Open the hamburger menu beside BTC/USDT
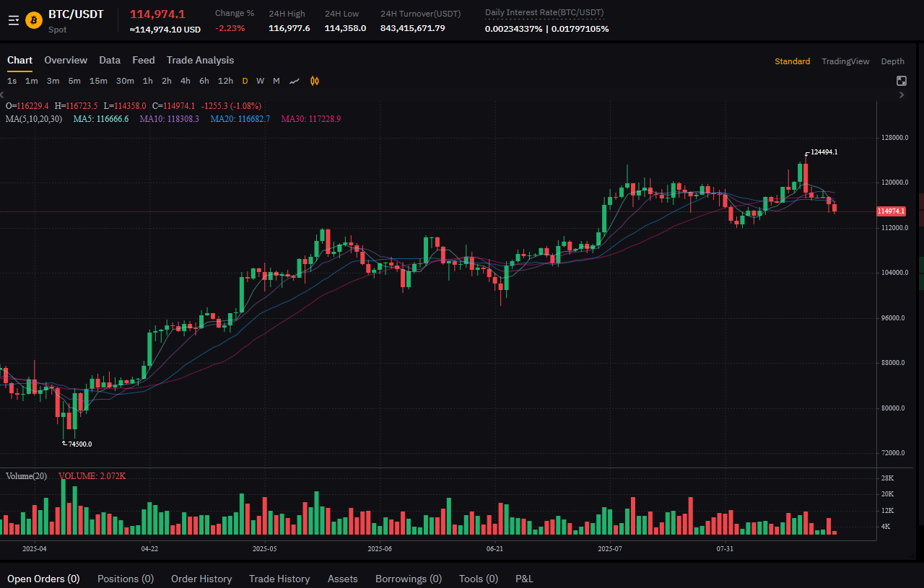 click(13, 20)
